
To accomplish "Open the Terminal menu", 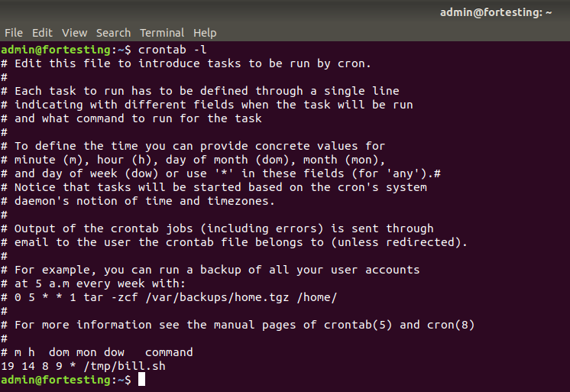I will 162,33.
